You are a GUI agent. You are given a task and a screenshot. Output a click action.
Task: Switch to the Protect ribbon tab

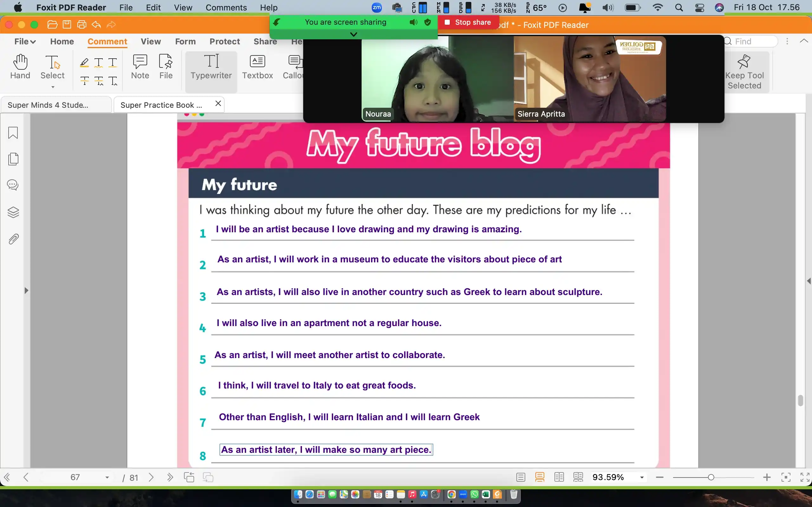pyautogui.click(x=225, y=41)
